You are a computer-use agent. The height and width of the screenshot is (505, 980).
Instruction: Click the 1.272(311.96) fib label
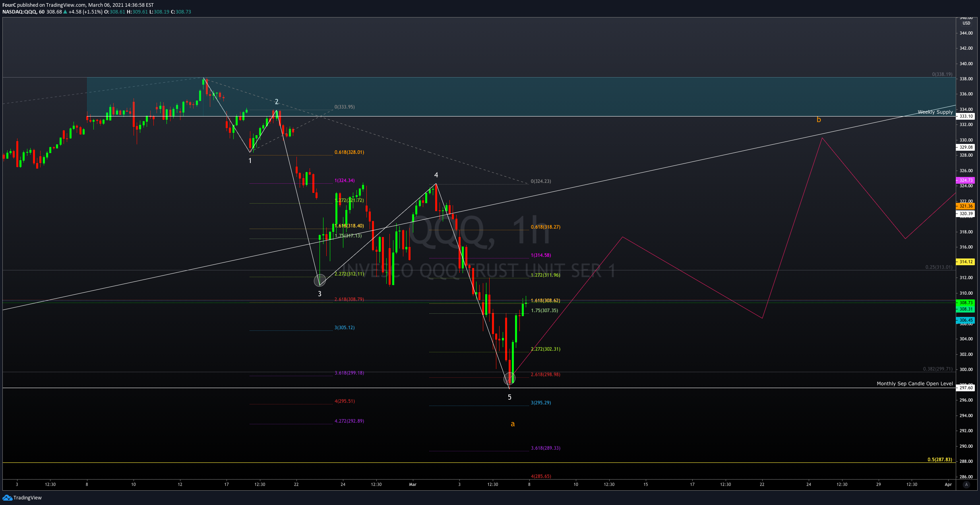click(546, 275)
